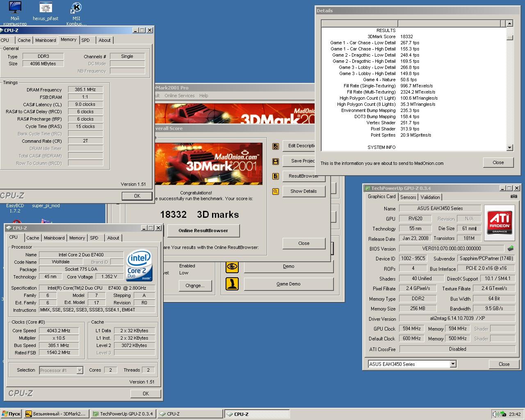
Task: Open the EasyBCD 1.7.2 desktop icon
Action: (x=15, y=208)
